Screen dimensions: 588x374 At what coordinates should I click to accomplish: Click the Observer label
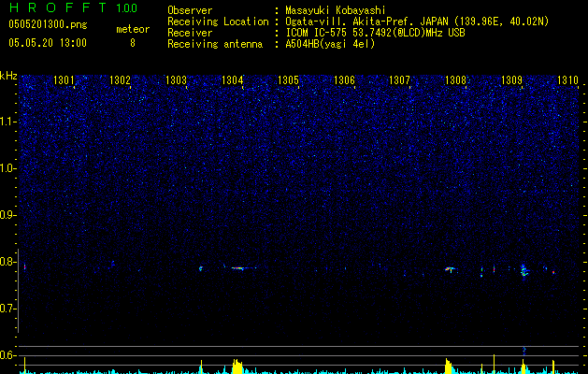point(190,10)
